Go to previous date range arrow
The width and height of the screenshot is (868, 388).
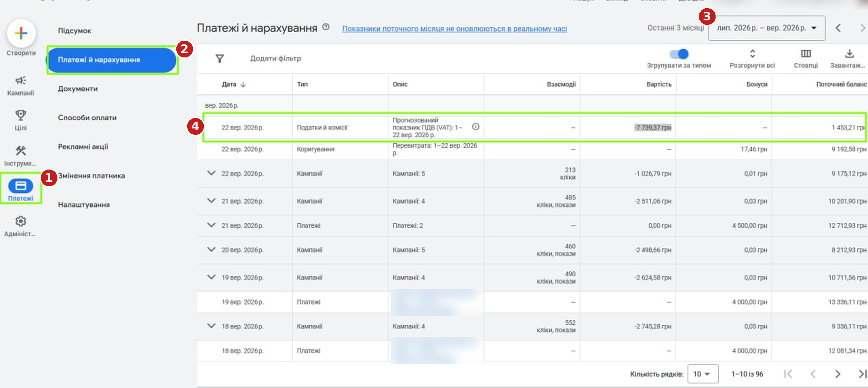(838, 28)
